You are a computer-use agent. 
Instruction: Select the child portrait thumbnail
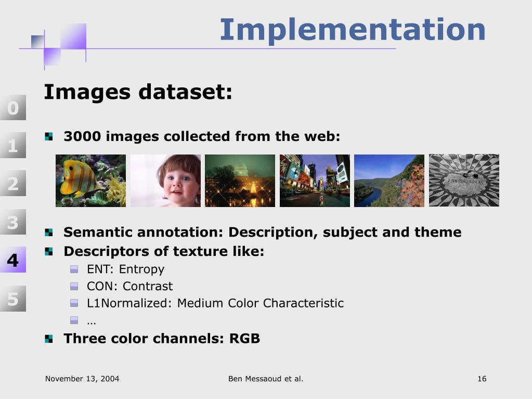click(165, 181)
